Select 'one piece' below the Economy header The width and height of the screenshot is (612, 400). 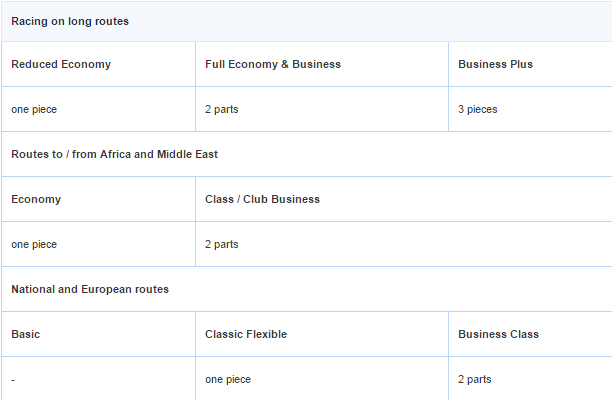[x=34, y=244]
